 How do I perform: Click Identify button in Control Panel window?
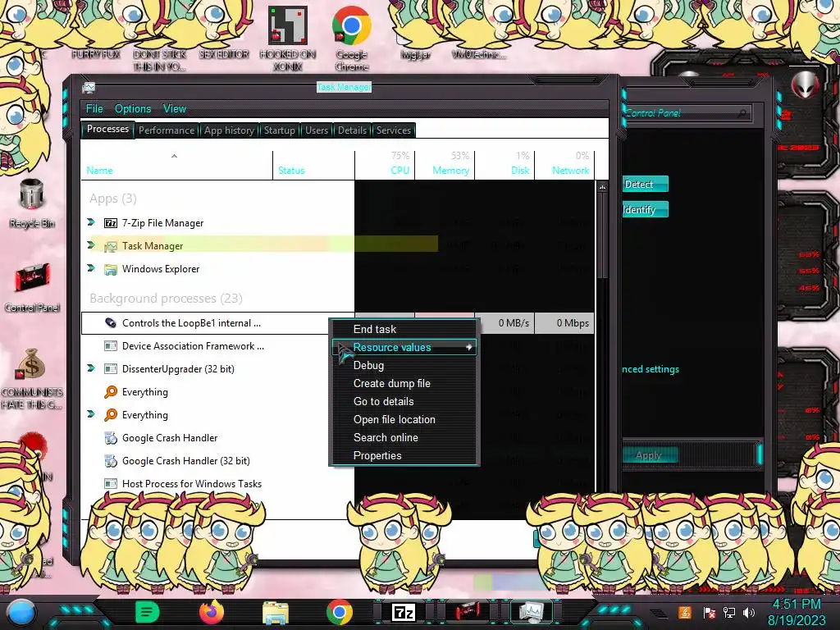click(x=645, y=209)
